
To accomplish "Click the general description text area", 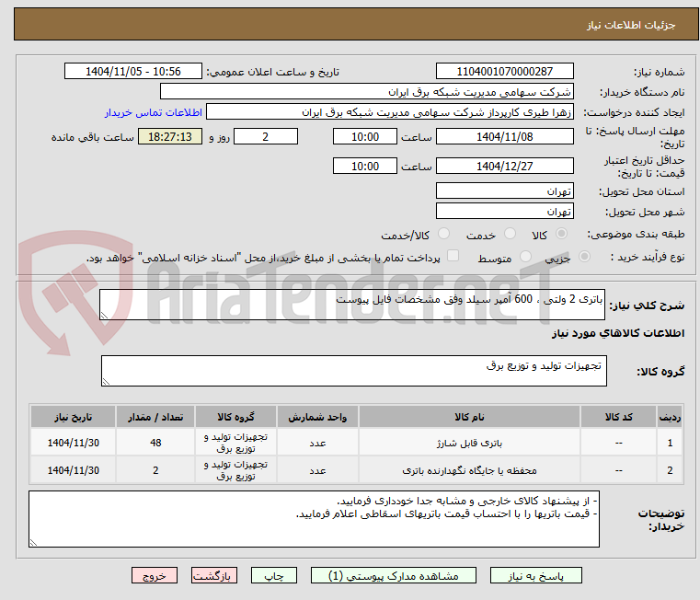I will 351,305.
